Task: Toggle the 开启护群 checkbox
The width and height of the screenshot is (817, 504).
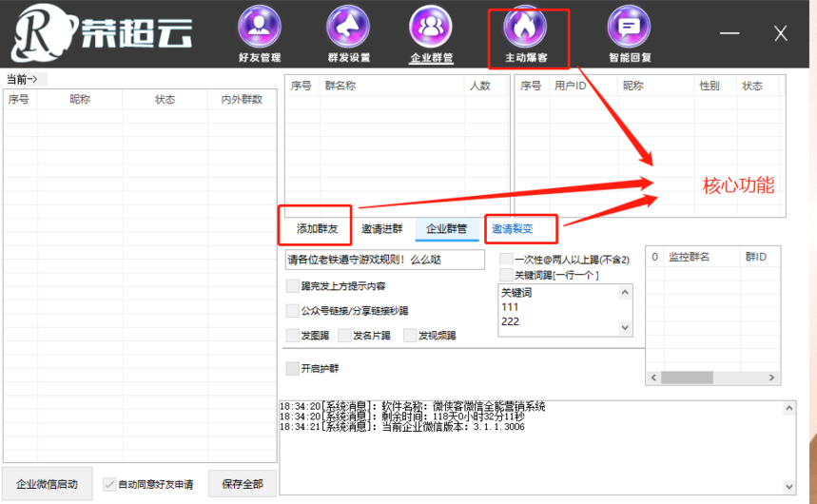Action: tap(292, 368)
